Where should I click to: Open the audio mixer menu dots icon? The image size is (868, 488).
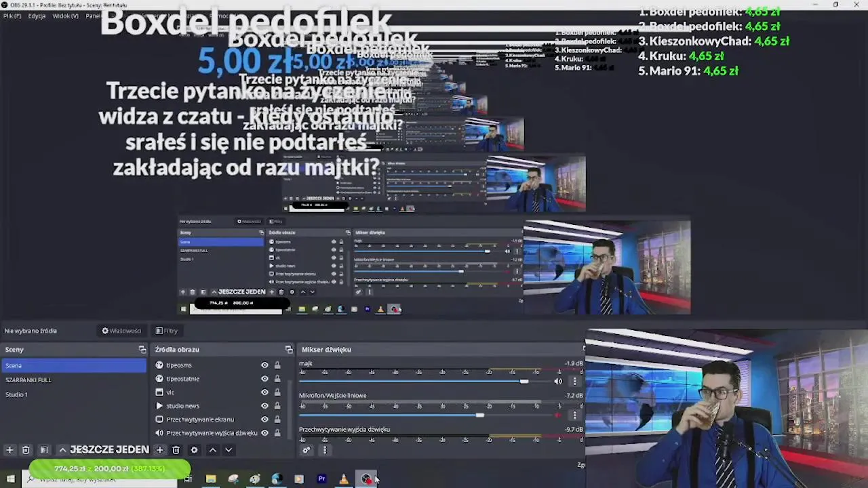[x=324, y=450]
